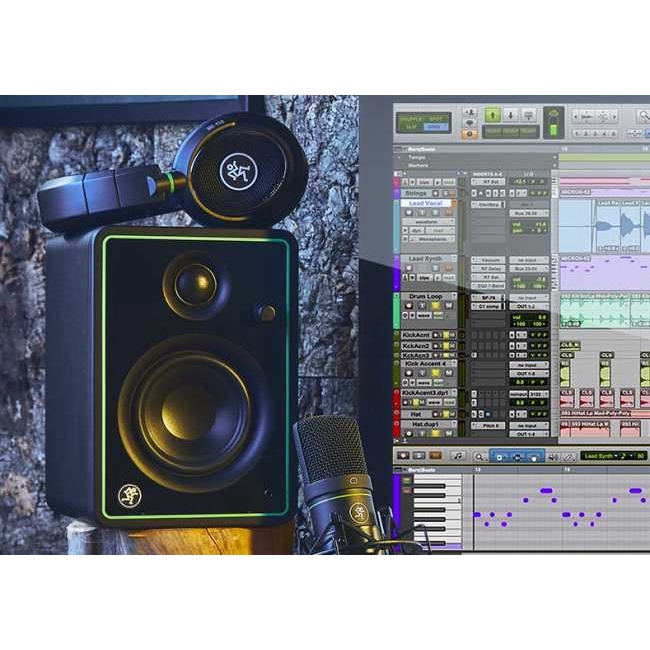Screen dimensions: 650x650
Task: Recall zoom preset 1
Action: [x=576, y=134]
